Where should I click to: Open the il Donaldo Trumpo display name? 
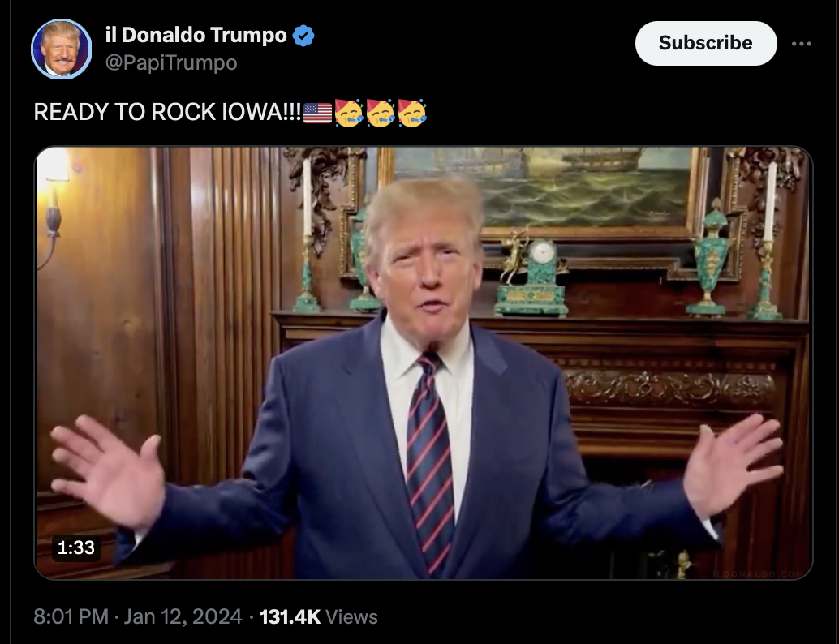[196, 36]
